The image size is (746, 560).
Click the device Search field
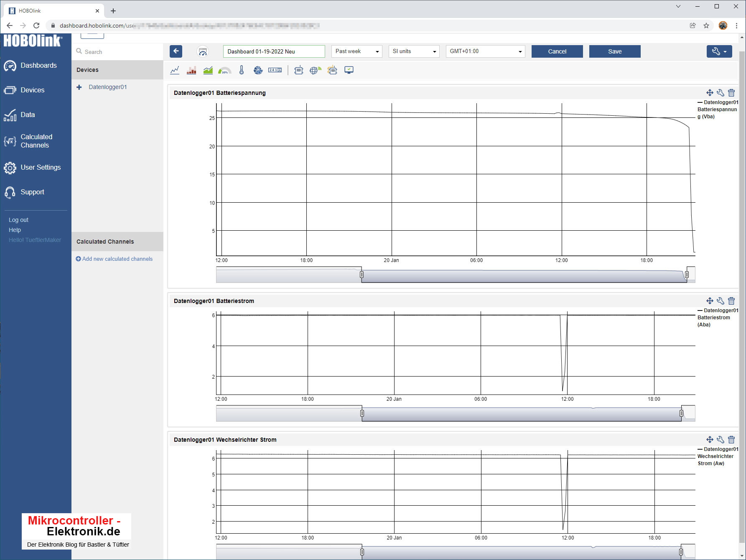click(117, 52)
